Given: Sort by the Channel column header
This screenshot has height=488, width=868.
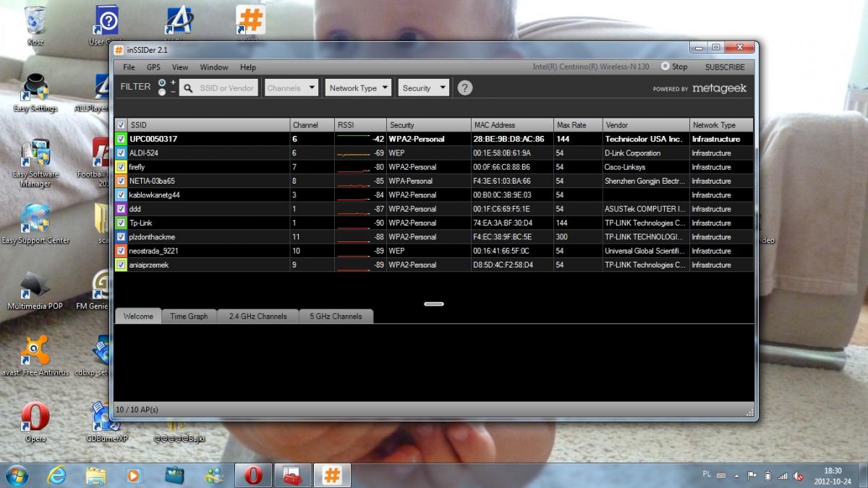Looking at the screenshot, I should tap(312, 125).
